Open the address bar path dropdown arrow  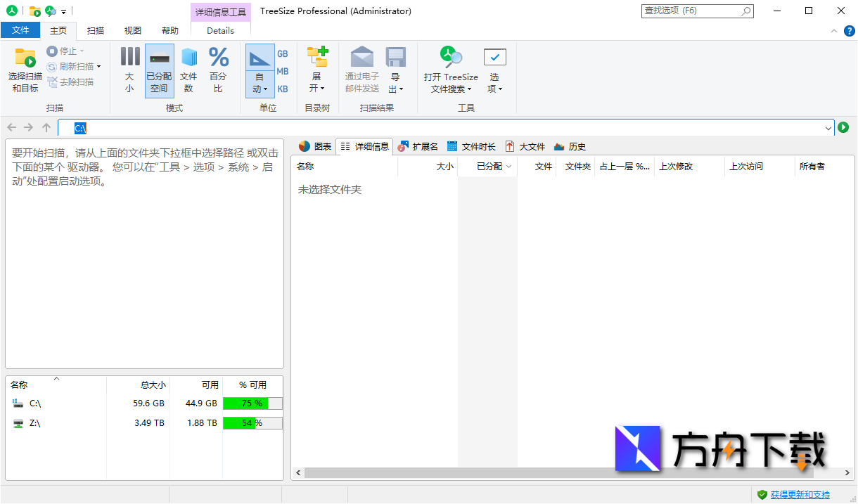tap(828, 128)
